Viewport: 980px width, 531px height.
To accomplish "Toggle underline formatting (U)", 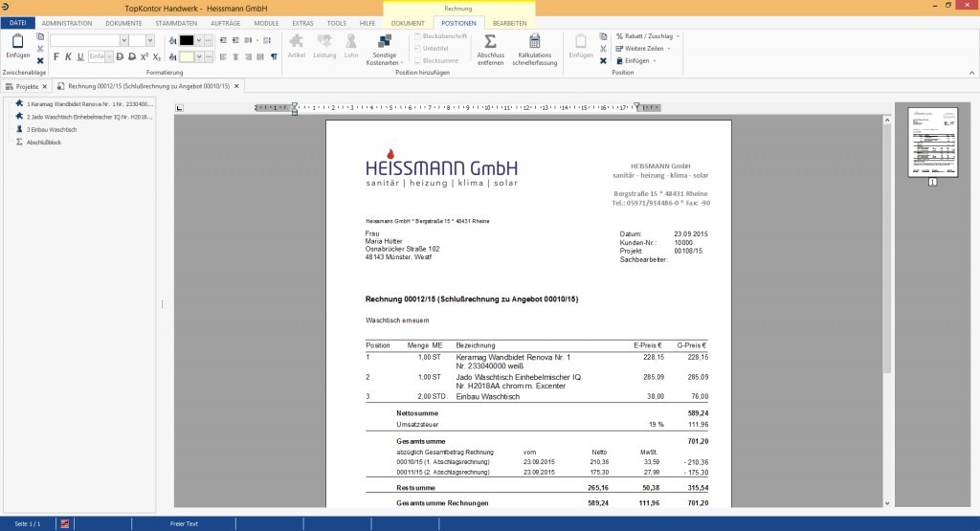I will point(80,56).
